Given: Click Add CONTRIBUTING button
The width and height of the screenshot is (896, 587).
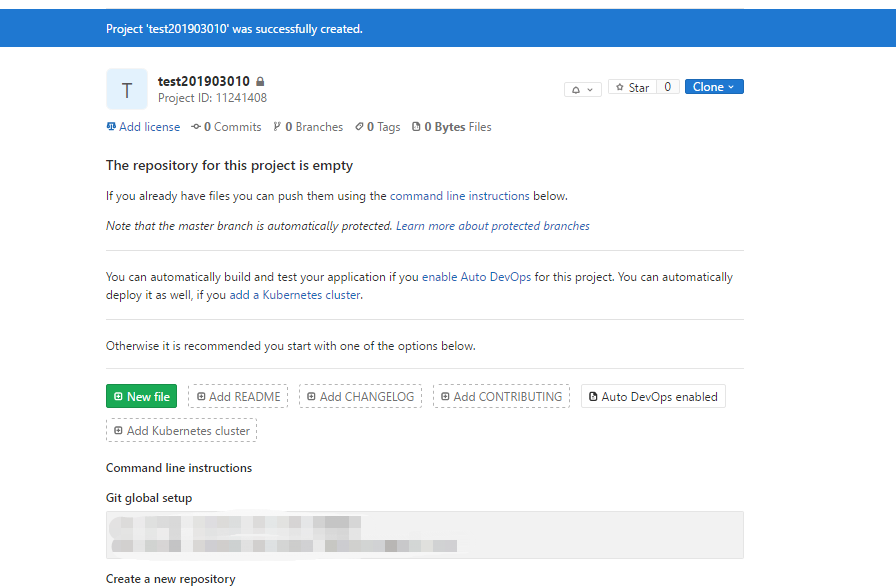Looking at the screenshot, I should pos(501,396).
